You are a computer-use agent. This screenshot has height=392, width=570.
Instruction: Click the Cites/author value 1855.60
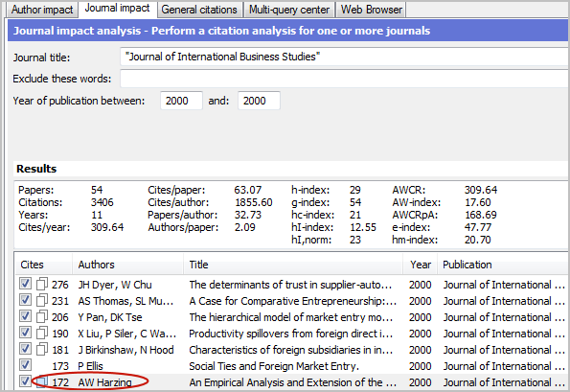coord(253,202)
